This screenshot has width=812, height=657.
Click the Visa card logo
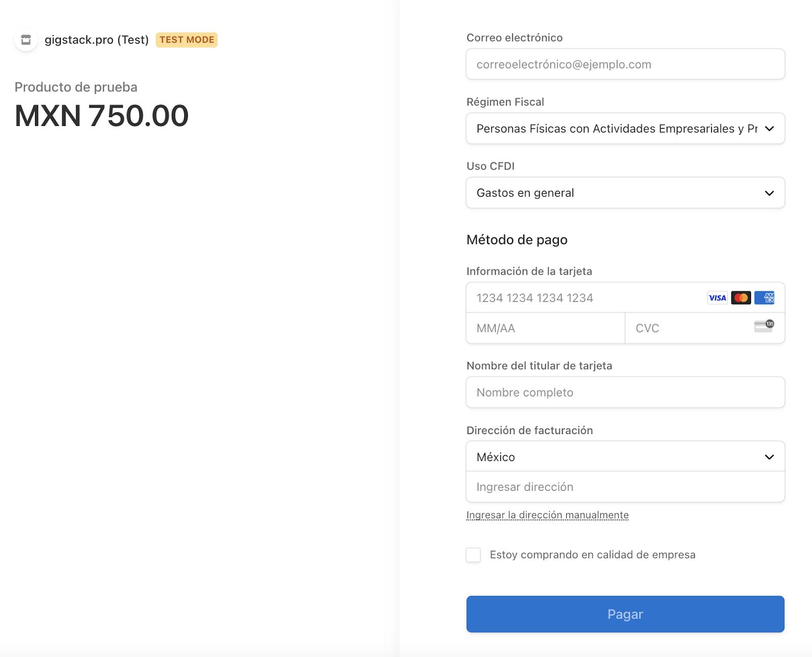pos(717,298)
